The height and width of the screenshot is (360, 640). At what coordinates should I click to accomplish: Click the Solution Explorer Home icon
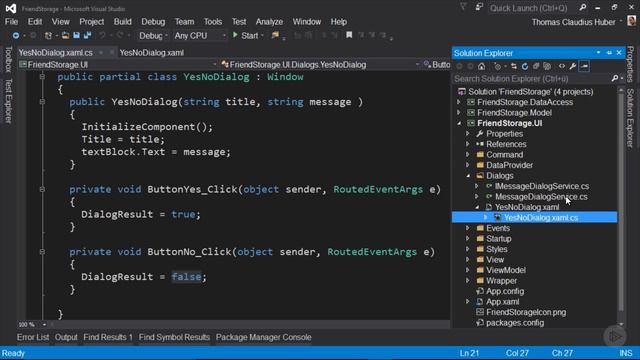(482, 66)
